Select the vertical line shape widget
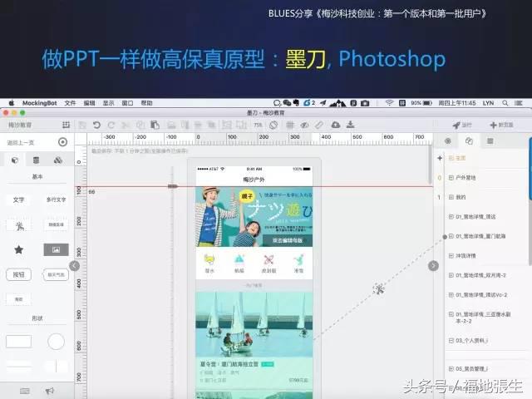Screen dimensions: 532x399 coord(56,367)
